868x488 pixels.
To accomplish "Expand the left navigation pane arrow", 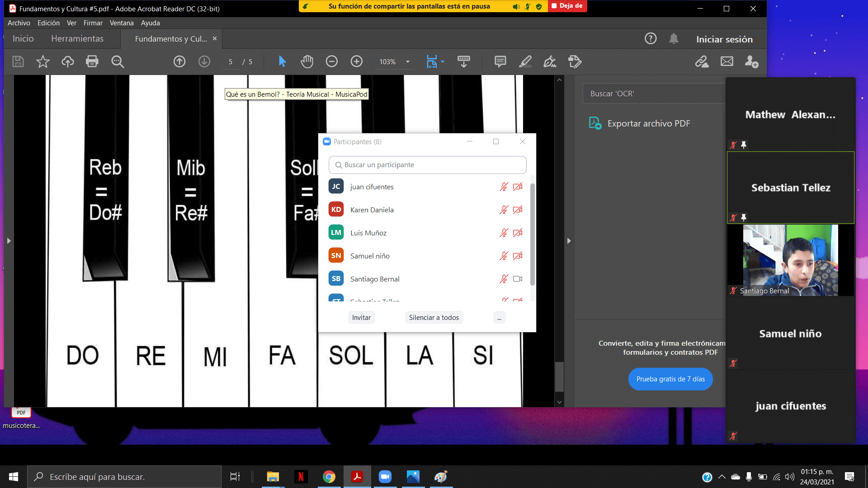I will (x=9, y=241).
